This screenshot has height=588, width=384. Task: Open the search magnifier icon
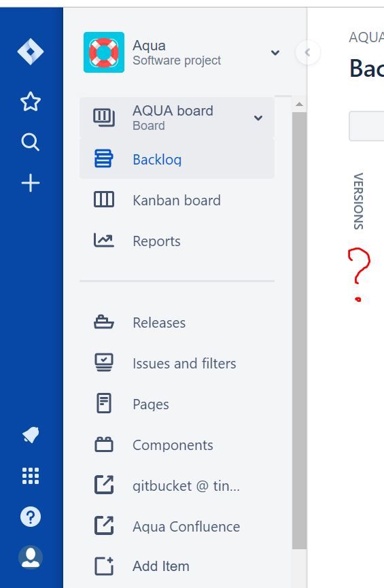tap(31, 142)
